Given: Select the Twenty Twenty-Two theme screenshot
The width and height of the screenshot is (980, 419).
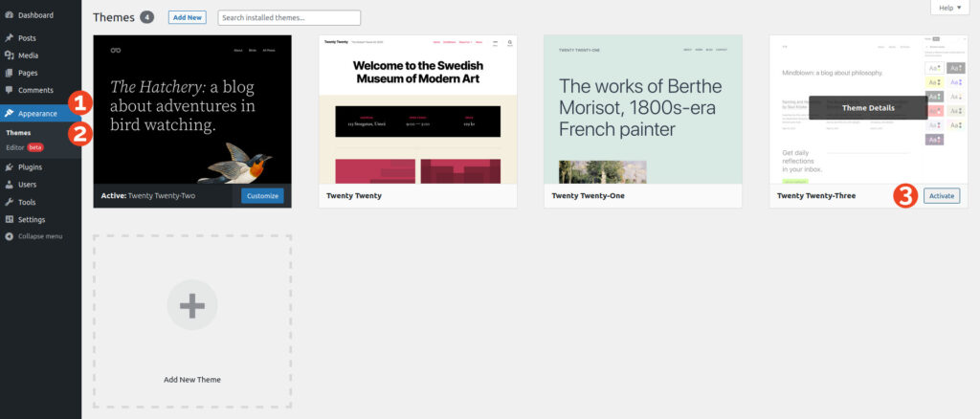Looking at the screenshot, I should tap(192, 109).
